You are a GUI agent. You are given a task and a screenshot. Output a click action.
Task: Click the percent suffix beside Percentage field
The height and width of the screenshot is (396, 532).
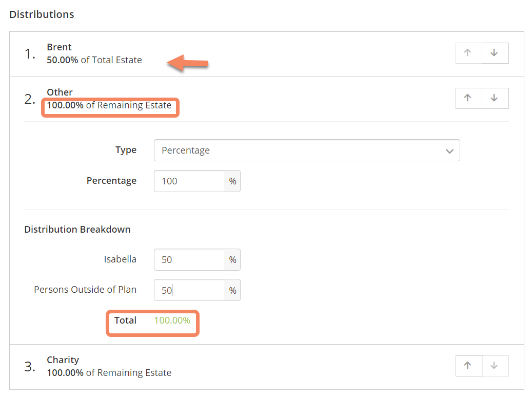[232, 181]
